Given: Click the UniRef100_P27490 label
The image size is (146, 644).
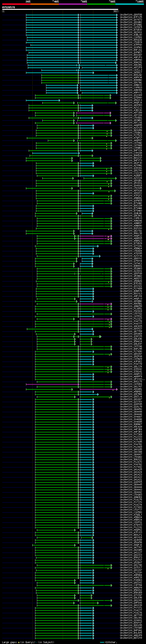Looking at the screenshot, I should coord(131,352).
